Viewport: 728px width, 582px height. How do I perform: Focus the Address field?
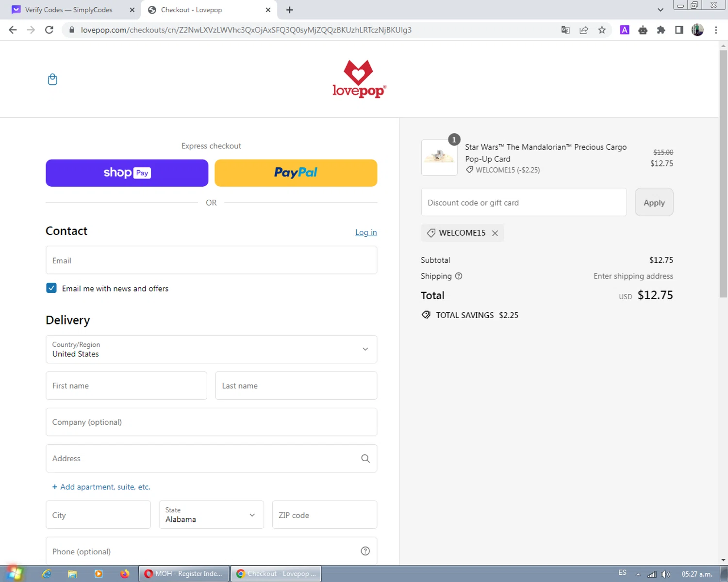coord(211,458)
